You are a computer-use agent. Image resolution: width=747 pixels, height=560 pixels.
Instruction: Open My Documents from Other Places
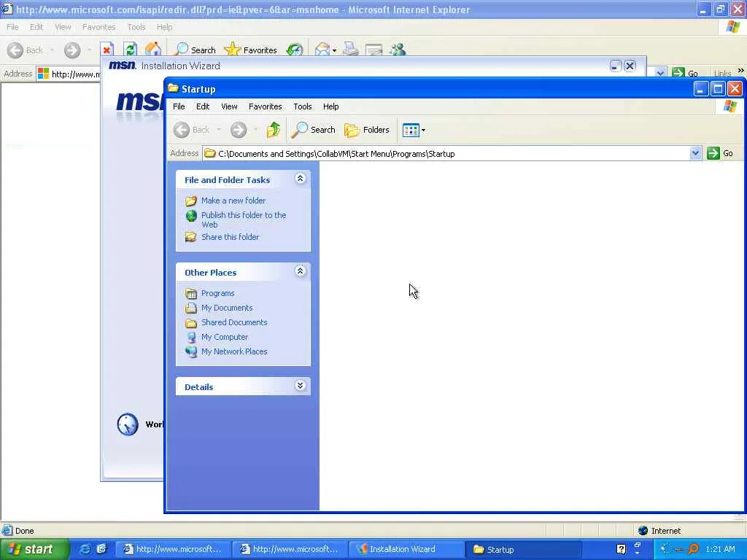227,308
